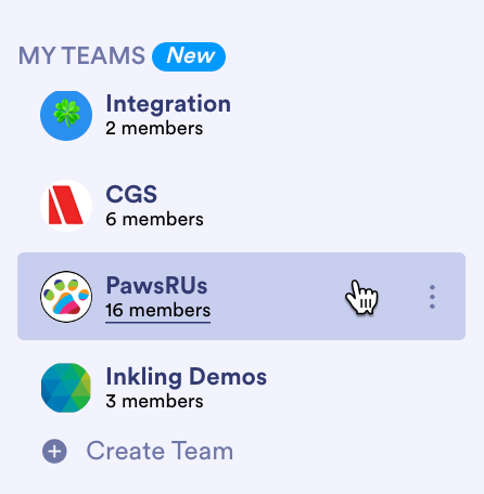This screenshot has width=484, height=494.
Task: Click the Integration team clover avatar
Action: (x=66, y=115)
